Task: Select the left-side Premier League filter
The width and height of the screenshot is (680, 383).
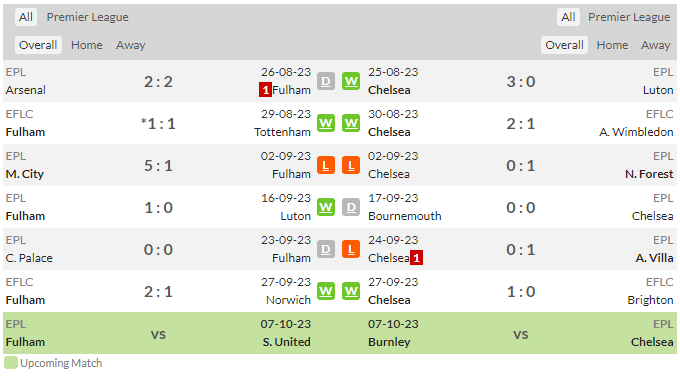Action: point(88,17)
